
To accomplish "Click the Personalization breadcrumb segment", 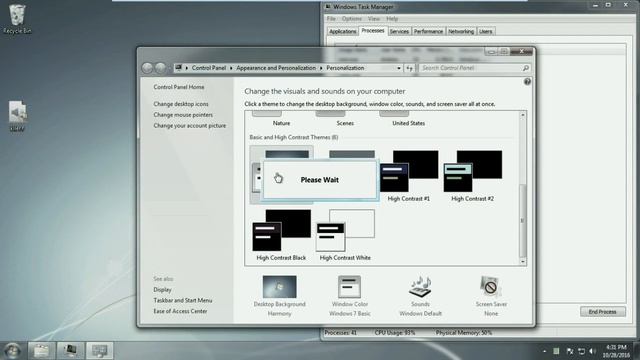I will click(345, 68).
